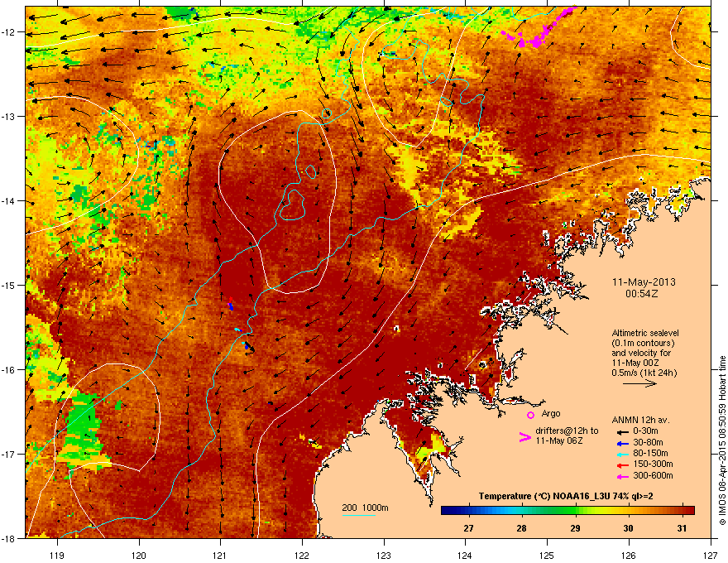
Task: Click the latitude axis label -16
Action: (9, 370)
